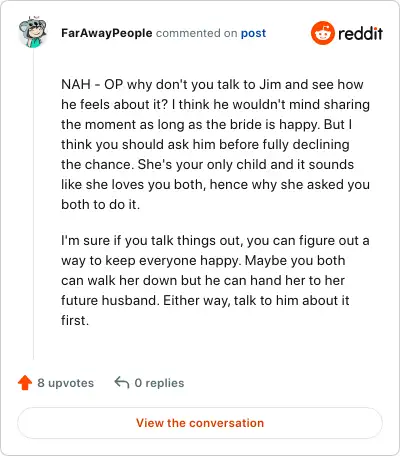Image resolution: width=400 pixels, height=456 pixels.
Task: Click the phrase 'future husband' in comment
Action: click(x=110, y=300)
